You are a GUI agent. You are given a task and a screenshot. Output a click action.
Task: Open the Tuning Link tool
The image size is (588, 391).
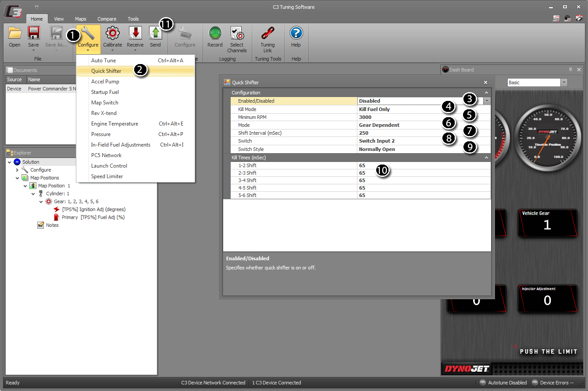pyautogui.click(x=267, y=33)
